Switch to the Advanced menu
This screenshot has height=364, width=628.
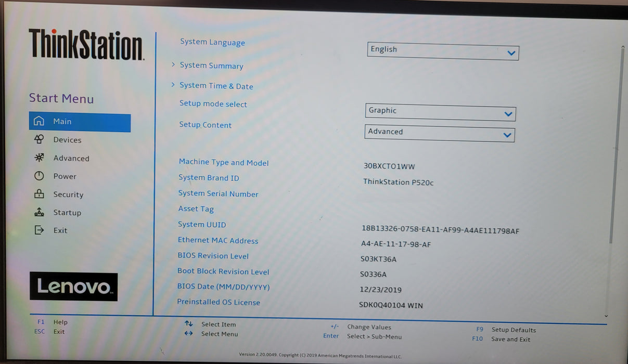tap(71, 158)
